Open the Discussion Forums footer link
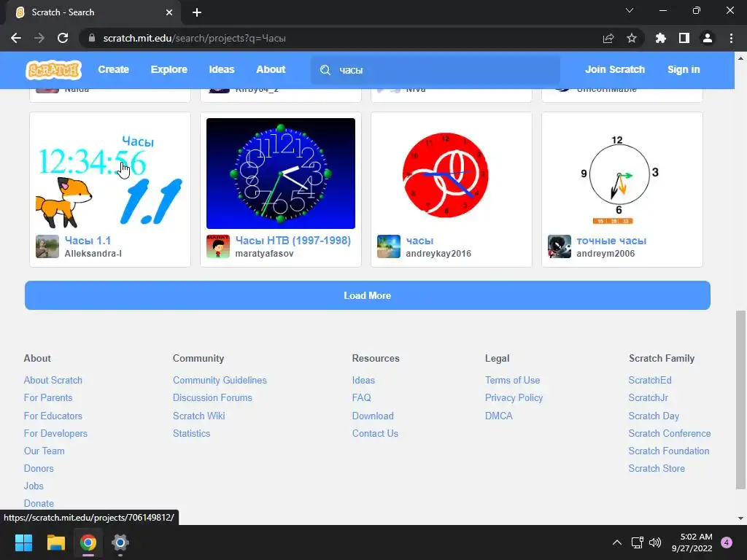The image size is (747, 560). [x=212, y=397]
